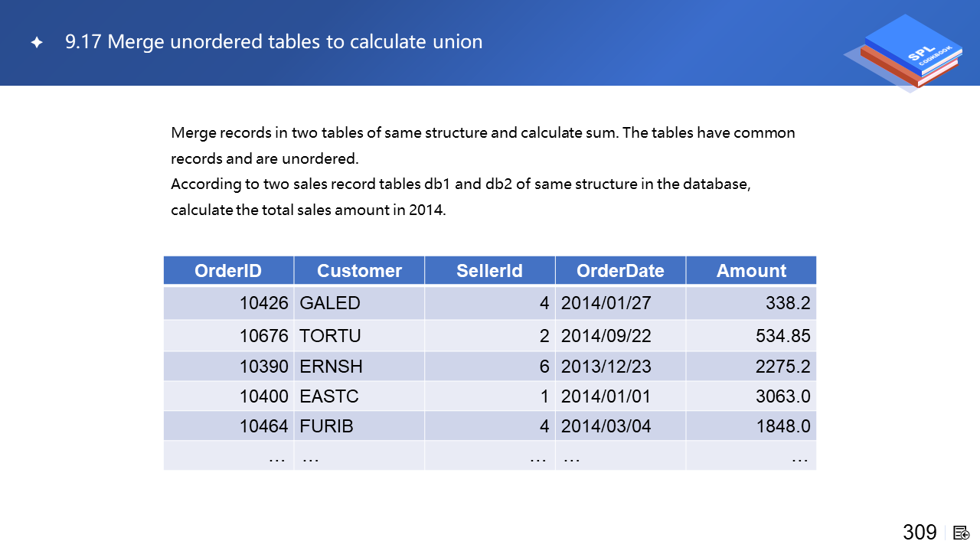Click the OrderID column header
The height and width of the screenshot is (551, 980).
228,271
